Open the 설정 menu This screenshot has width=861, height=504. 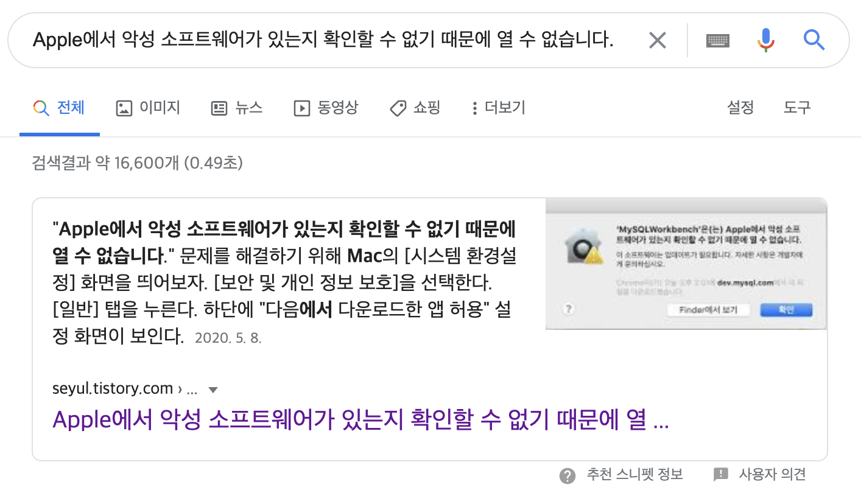coord(740,108)
